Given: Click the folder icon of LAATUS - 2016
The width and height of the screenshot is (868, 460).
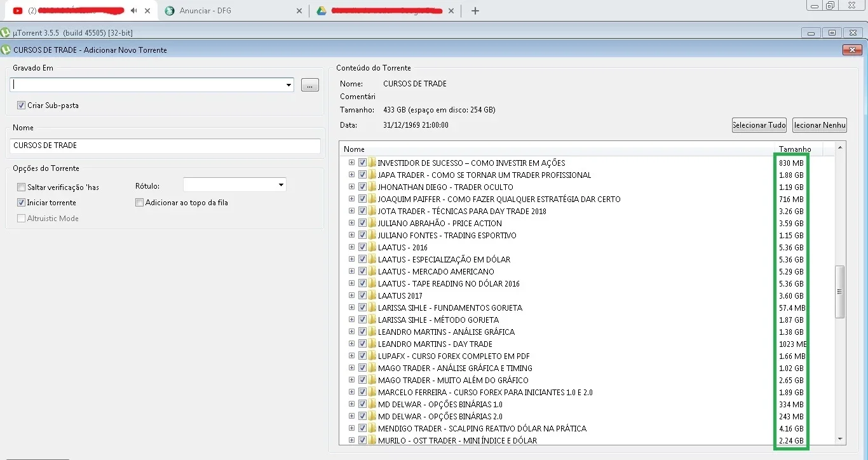Looking at the screenshot, I should click(x=372, y=247).
